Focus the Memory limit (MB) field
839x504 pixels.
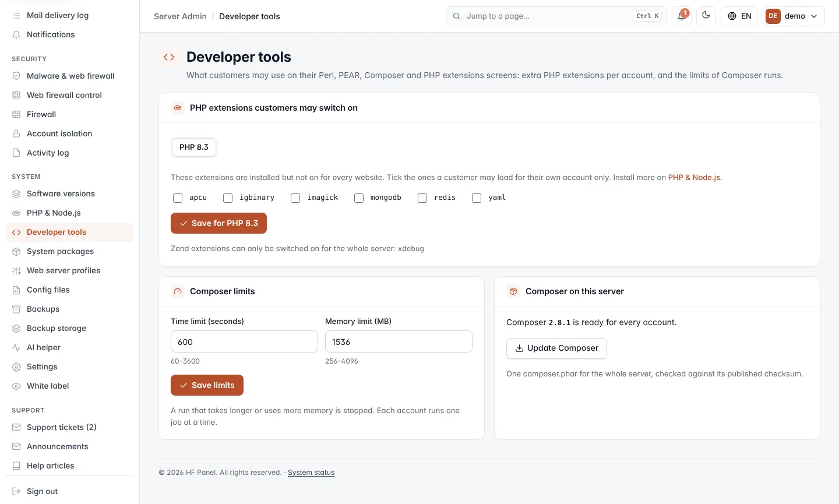click(x=399, y=341)
